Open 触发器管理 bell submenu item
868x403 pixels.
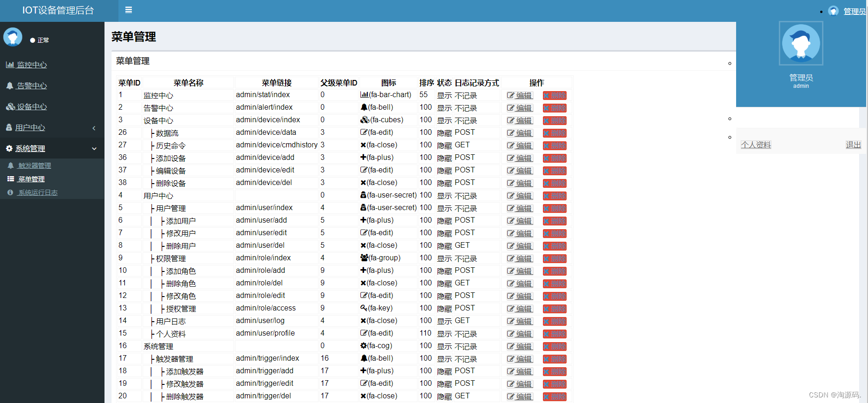(29, 165)
